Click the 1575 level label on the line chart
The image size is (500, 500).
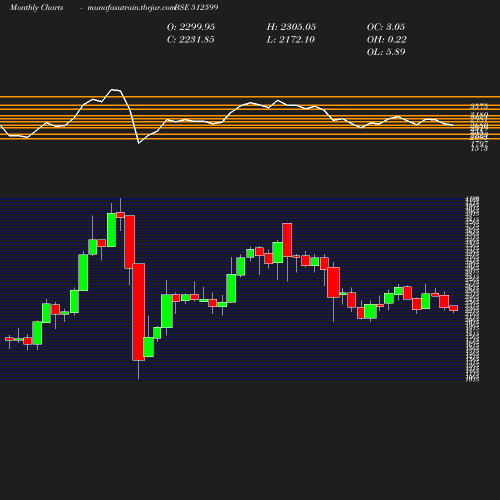click(479, 148)
